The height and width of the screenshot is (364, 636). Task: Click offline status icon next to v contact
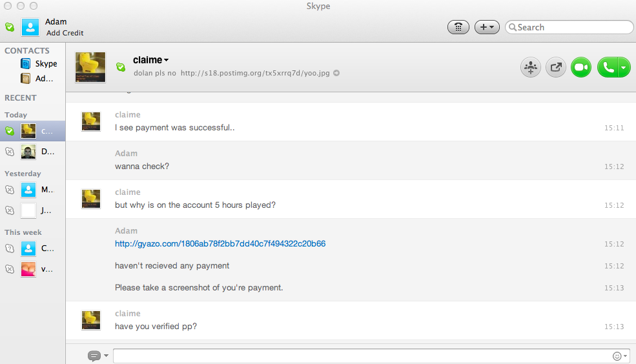pos(10,268)
